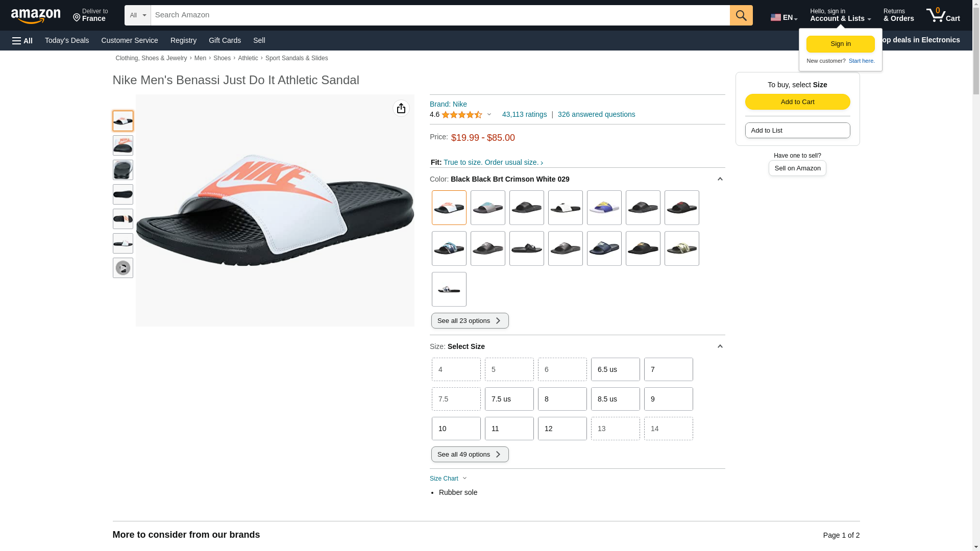Select size 10
The height and width of the screenshot is (551, 980).
pyautogui.click(x=456, y=429)
